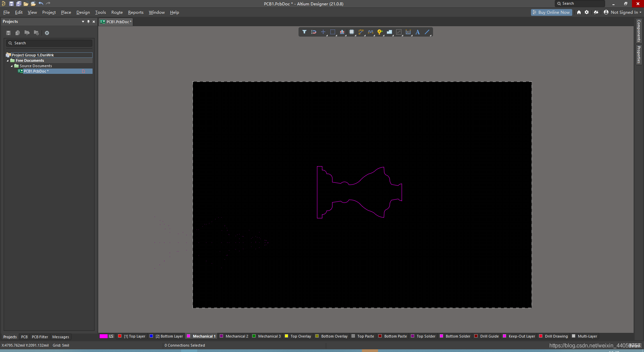Open the selection filter funnel tool
Screen dimensions: 644x352
click(304, 32)
